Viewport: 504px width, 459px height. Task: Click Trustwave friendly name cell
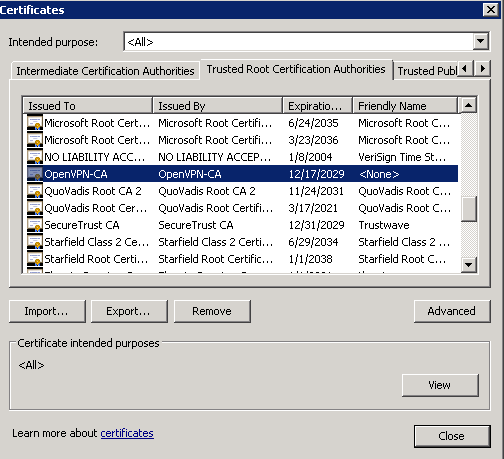pos(384,225)
